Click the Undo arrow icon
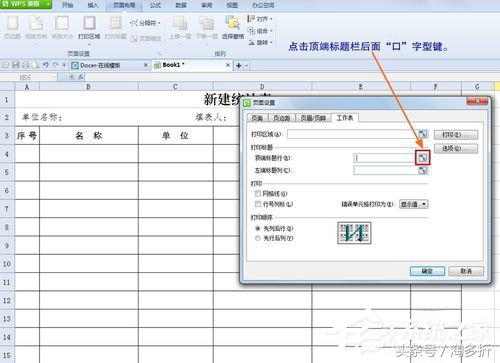The image size is (500, 363). 46,65
